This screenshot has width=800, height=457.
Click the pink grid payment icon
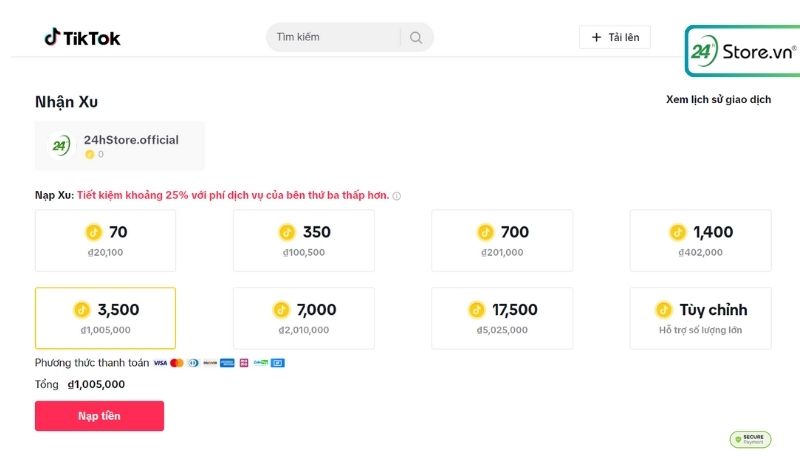point(244,363)
